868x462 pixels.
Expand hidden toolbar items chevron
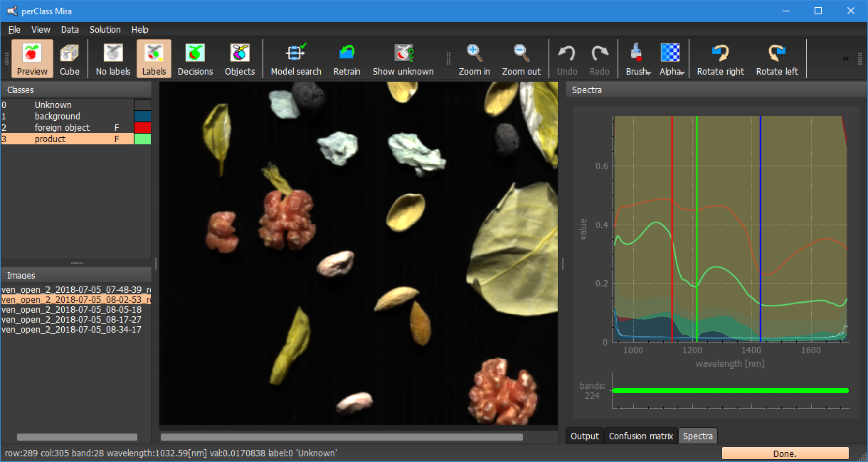[845, 58]
